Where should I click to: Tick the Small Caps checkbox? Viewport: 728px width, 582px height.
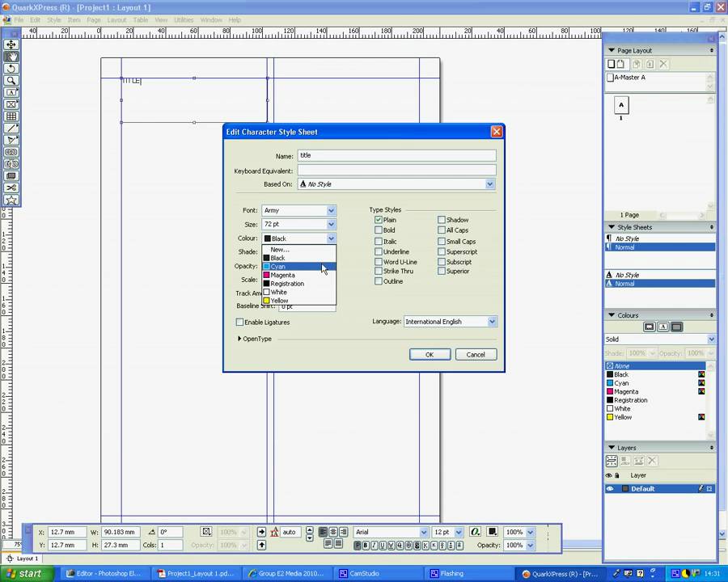[x=442, y=242]
